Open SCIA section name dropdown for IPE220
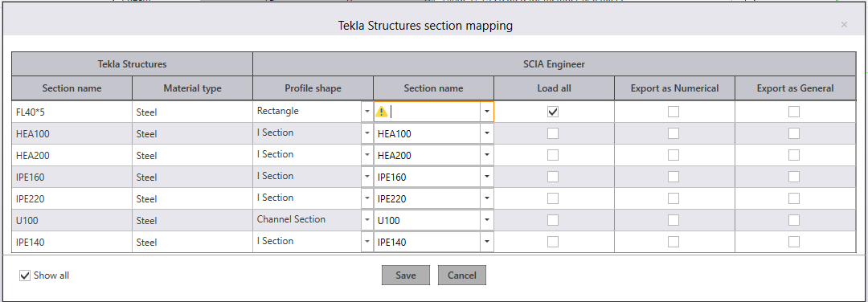Screen dimensions: 868x302 (x=486, y=198)
